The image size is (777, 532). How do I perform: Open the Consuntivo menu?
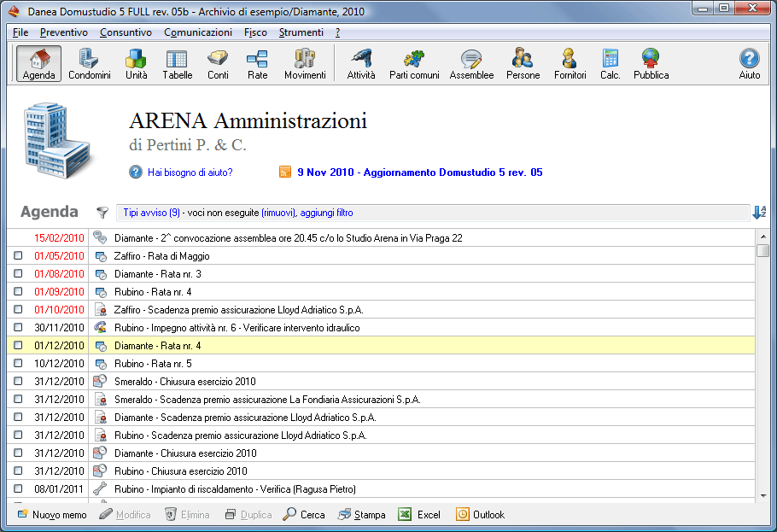click(x=126, y=32)
